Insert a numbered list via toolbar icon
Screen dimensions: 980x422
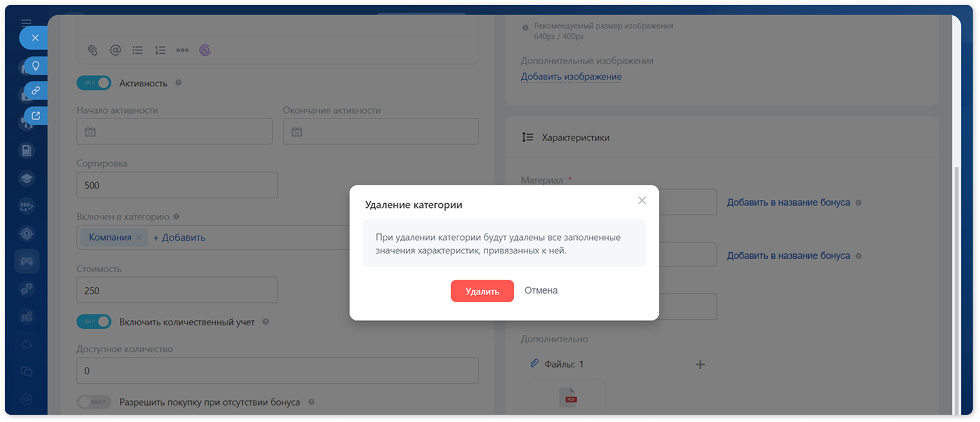point(160,50)
